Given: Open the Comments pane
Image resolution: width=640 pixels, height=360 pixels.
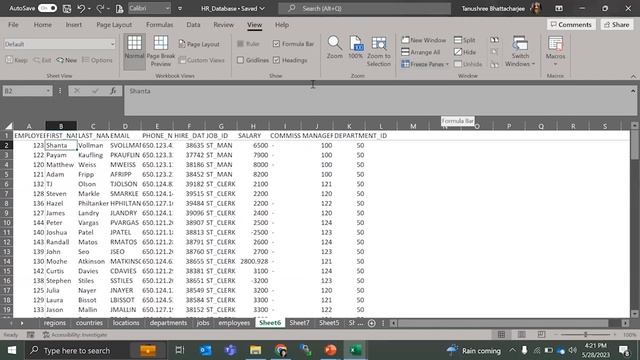Looking at the screenshot, I should pos(571,24).
